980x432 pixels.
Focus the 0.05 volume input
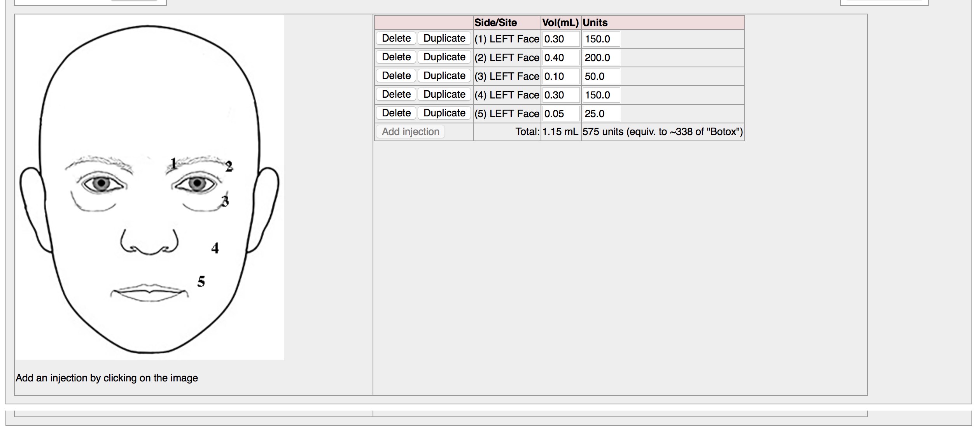(x=560, y=114)
